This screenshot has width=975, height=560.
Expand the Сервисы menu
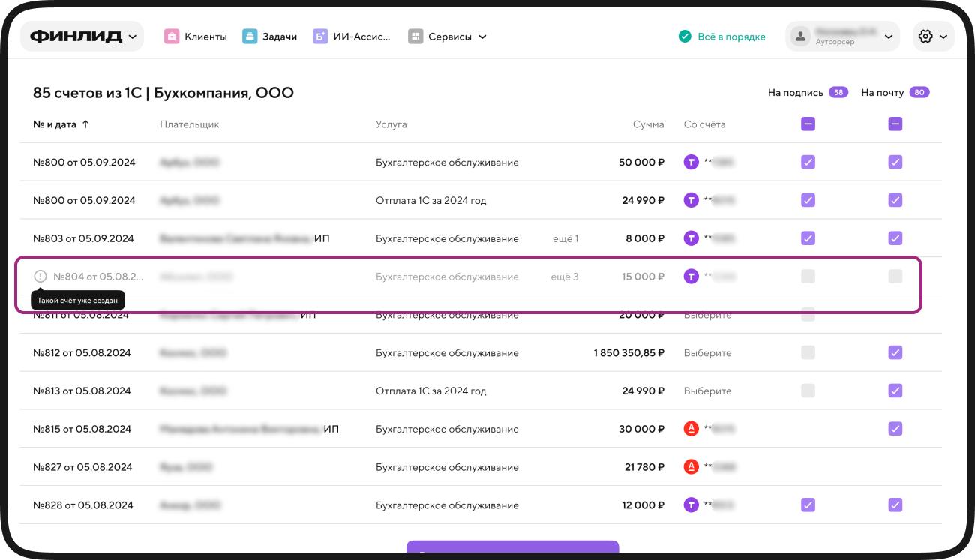click(448, 37)
